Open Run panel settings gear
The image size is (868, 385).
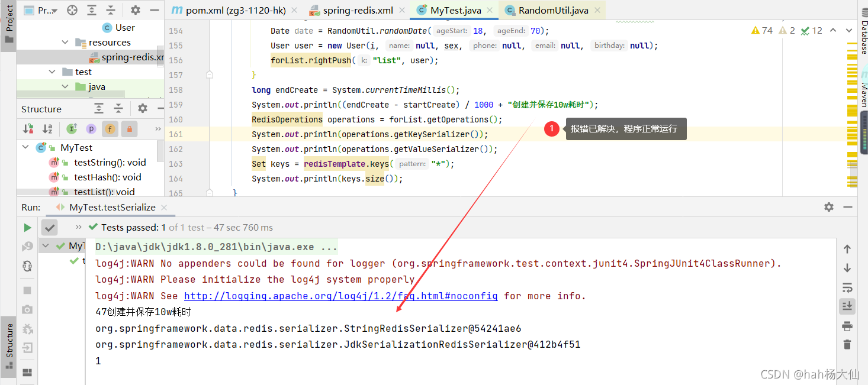tap(829, 207)
